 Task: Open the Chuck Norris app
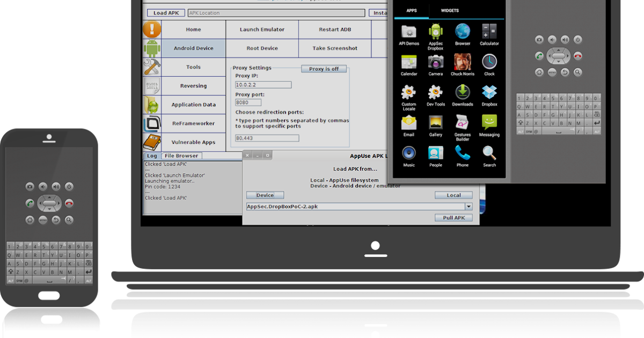click(463, 65)
